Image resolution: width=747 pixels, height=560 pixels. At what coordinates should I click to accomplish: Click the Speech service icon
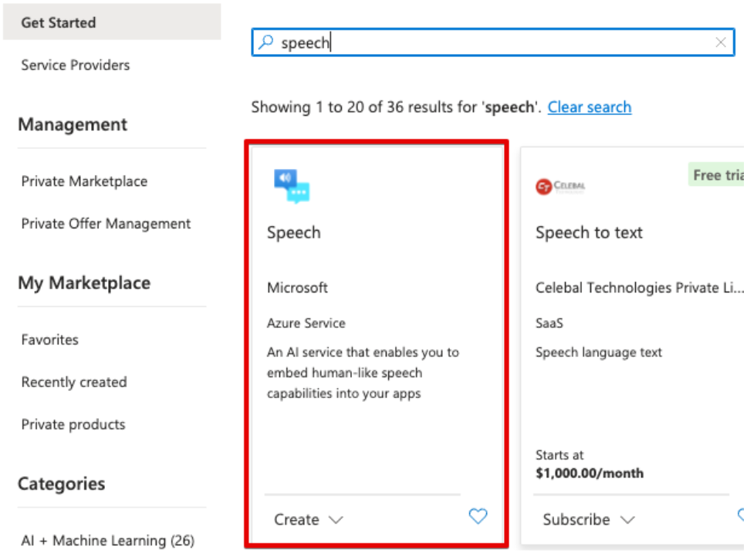[x=292, y=186]
